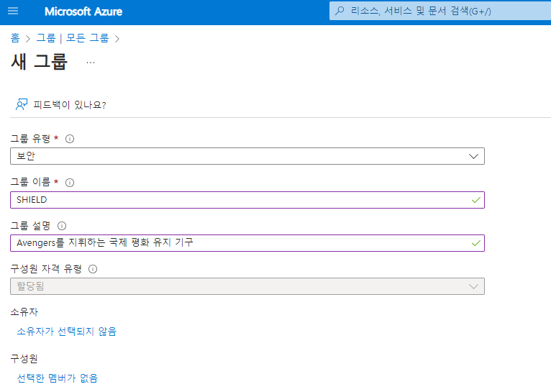This screenshot has height=392, width=551.
Task: Click the breadcrumb arrow after 홈
Action: coord(28,39)
